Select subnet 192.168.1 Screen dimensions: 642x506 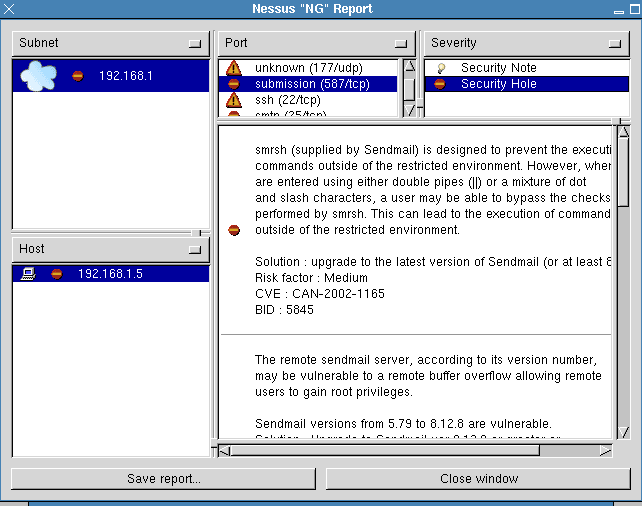pyautogui.click(x=111, y=76)
